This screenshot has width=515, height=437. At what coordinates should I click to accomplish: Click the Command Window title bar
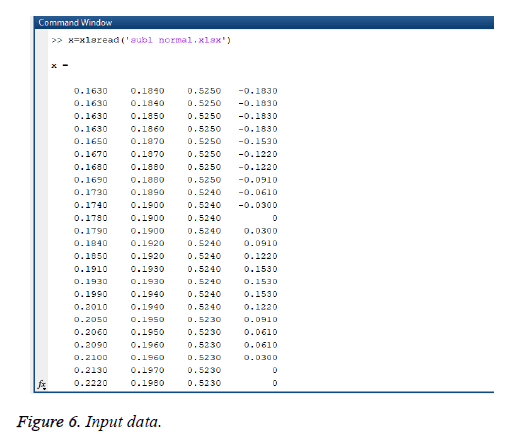(x=264, y=23)
